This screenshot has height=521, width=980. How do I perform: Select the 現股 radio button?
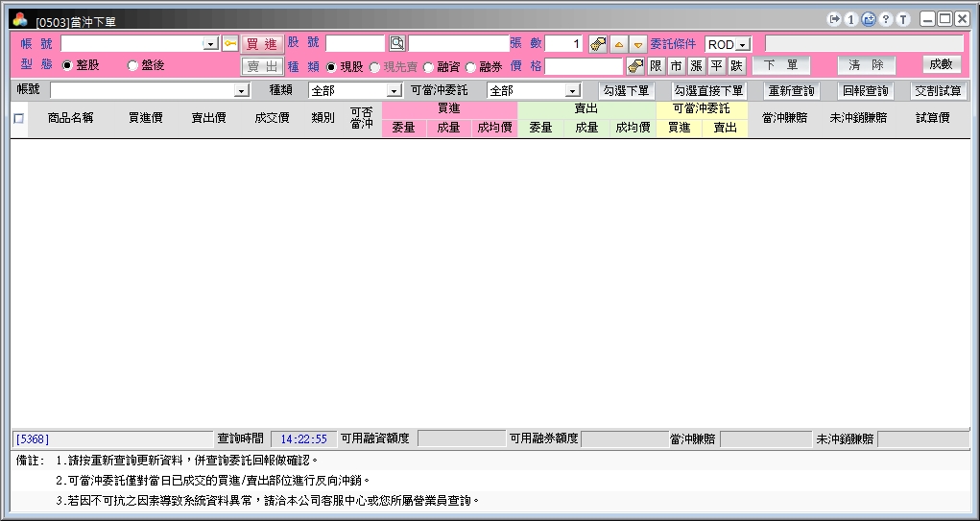(x=331, y=67)
